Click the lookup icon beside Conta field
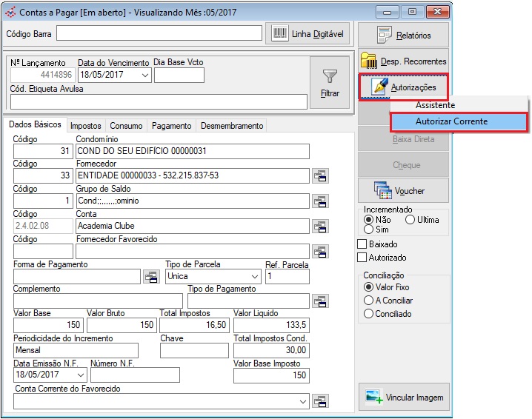Screen dimensions: 532x419 coord(320,226)
